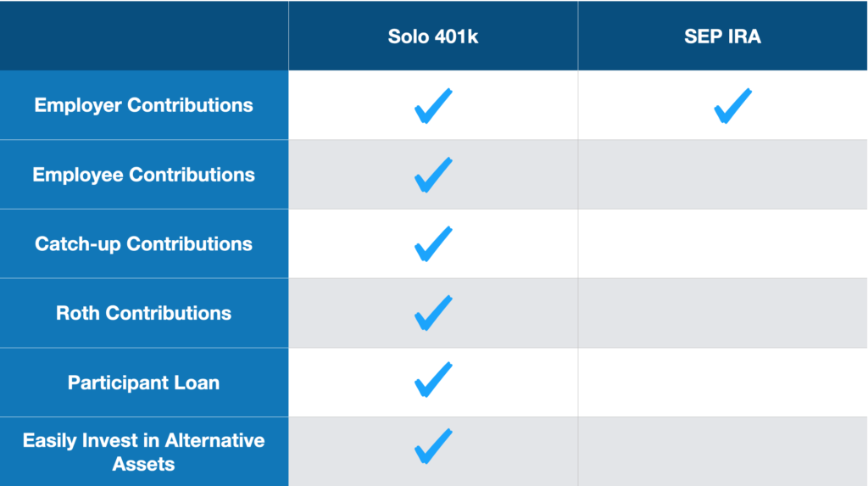Click empty SEP IRA Alternative Assets cell

click(722, 451)
